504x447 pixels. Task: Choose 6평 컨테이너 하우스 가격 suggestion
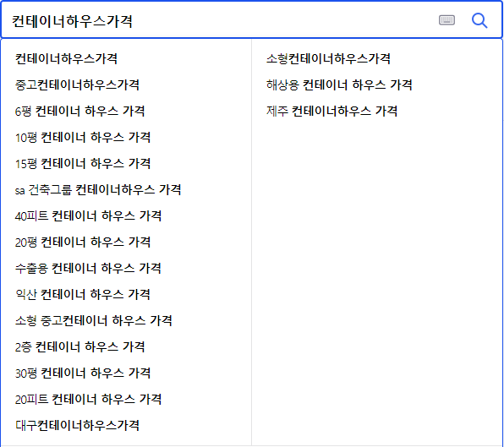pos(79,112)
